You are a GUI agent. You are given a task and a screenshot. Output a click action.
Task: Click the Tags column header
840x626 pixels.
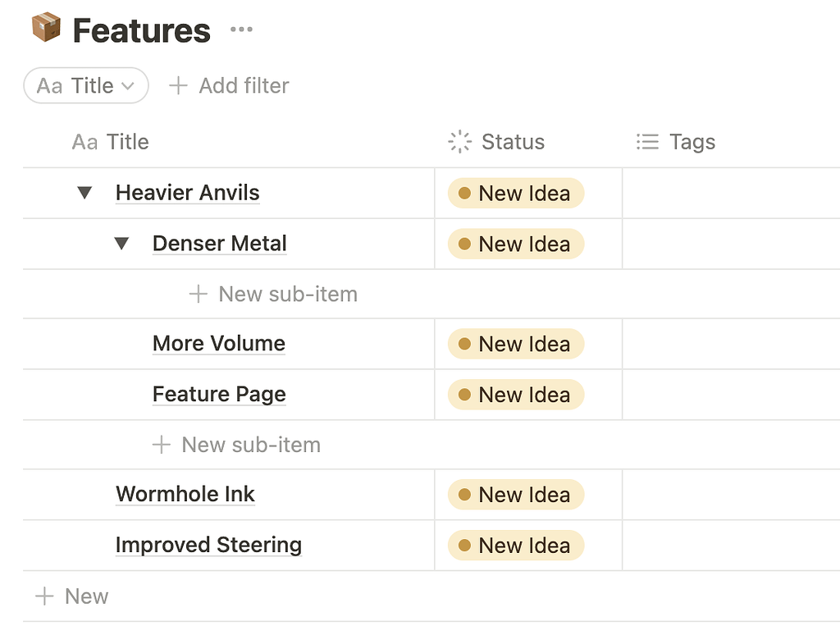(692, 142)
